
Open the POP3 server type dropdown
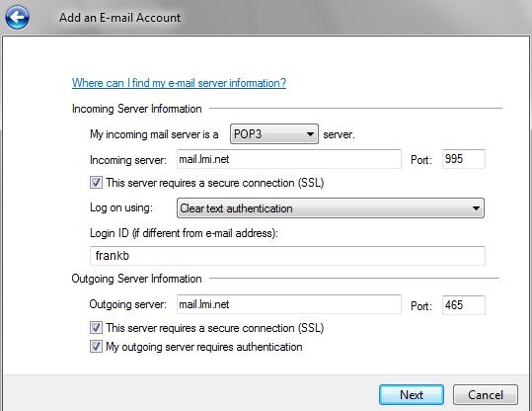(x=274, y=134)
